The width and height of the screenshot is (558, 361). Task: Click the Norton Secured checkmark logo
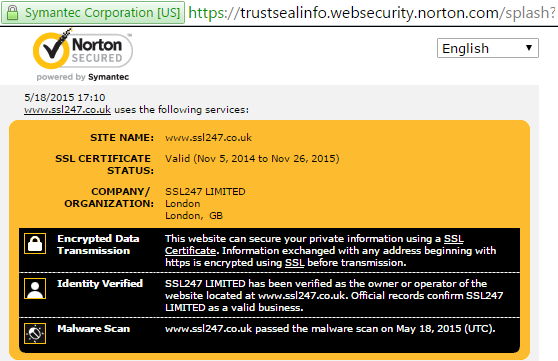pos(83,49)
